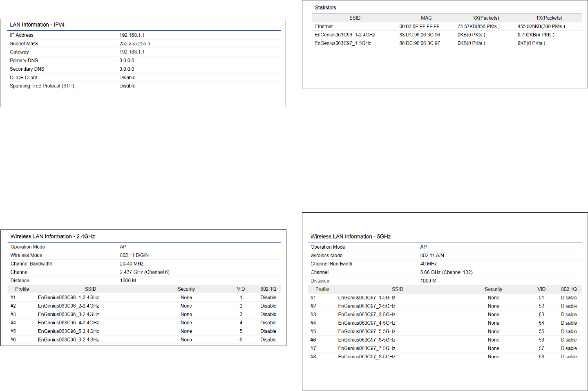This screenshot has width=588, height=391.
Task: Click Security "None" for EnGenius063C97_6-5GHz
Action: [494, 340]
